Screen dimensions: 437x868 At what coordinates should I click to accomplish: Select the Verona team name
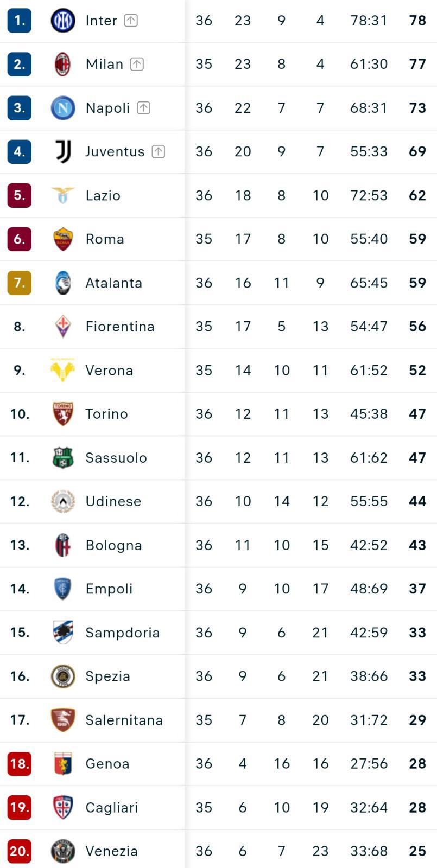pyautogui.click(x=109, y=371)
